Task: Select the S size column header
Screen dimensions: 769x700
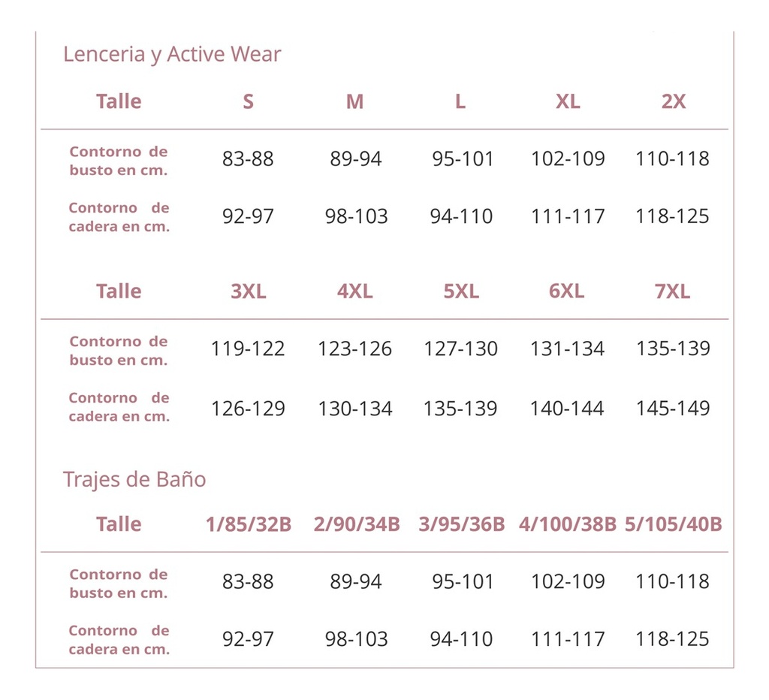Action: [248, 101]
